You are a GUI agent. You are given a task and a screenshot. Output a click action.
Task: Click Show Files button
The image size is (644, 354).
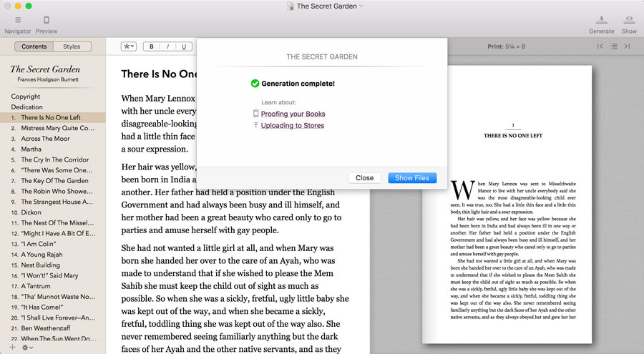412,178
